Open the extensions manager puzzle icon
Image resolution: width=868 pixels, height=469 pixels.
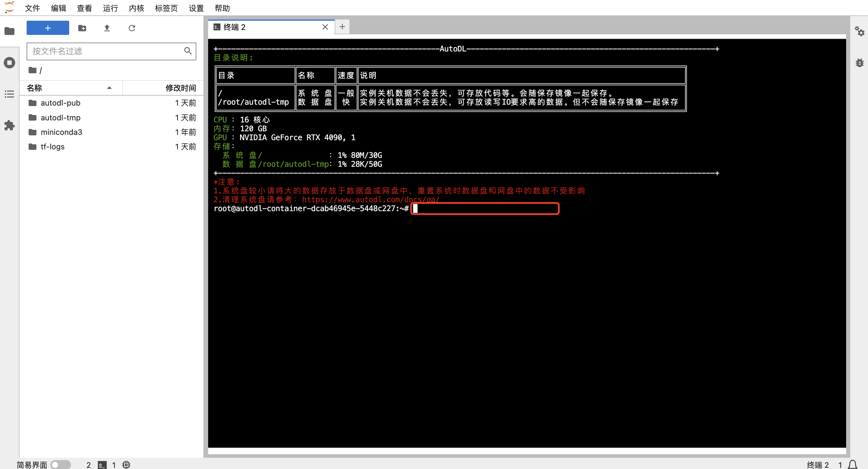click(x=9, y=125)
